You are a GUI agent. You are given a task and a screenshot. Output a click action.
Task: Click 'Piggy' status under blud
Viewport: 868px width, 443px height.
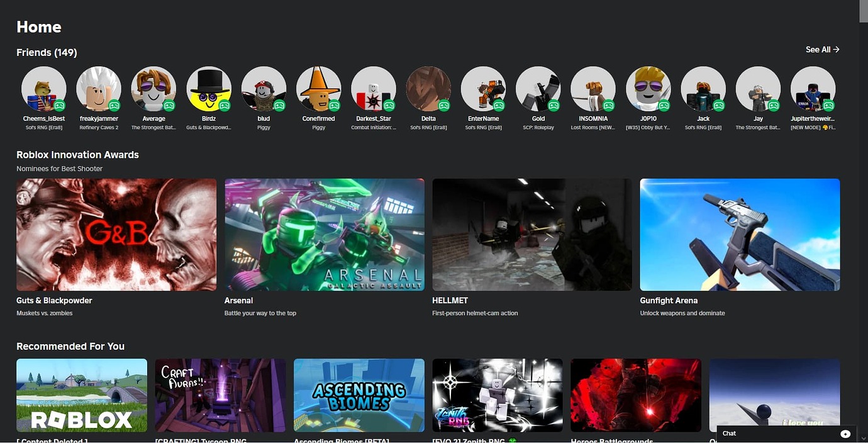coord(264,128)
